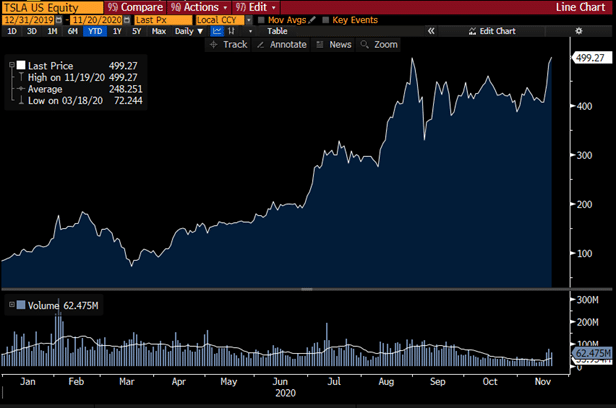Viewport: 616px width, 408px height.
Task: Click the Volume blue color swatch
Action: click(x=21, y=305)
